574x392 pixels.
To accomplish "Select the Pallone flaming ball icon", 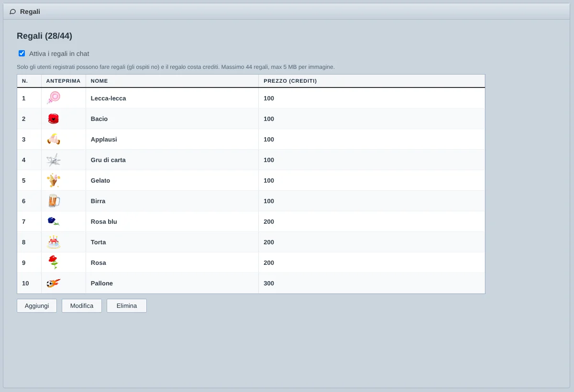I will [54, 283].
